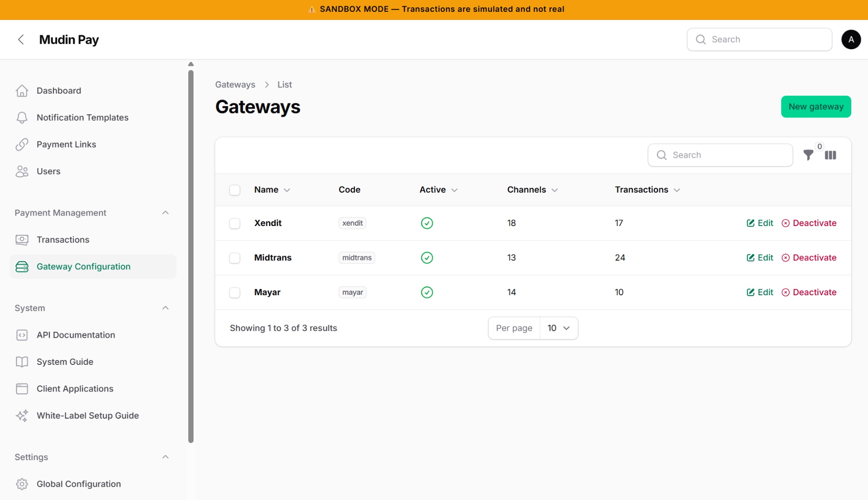Open Global Configuration
This screenshot has height=500, width=868.
pyautogui.click(x=93, y=484)
